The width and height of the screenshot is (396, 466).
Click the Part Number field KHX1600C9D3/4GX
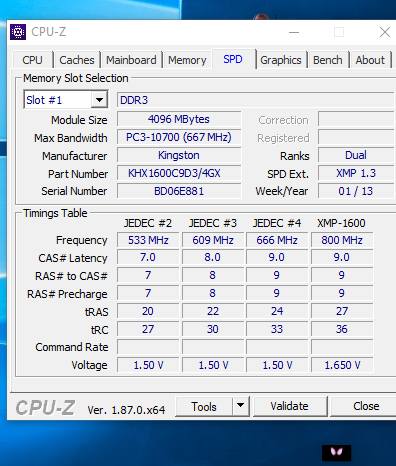pos(179,173)
